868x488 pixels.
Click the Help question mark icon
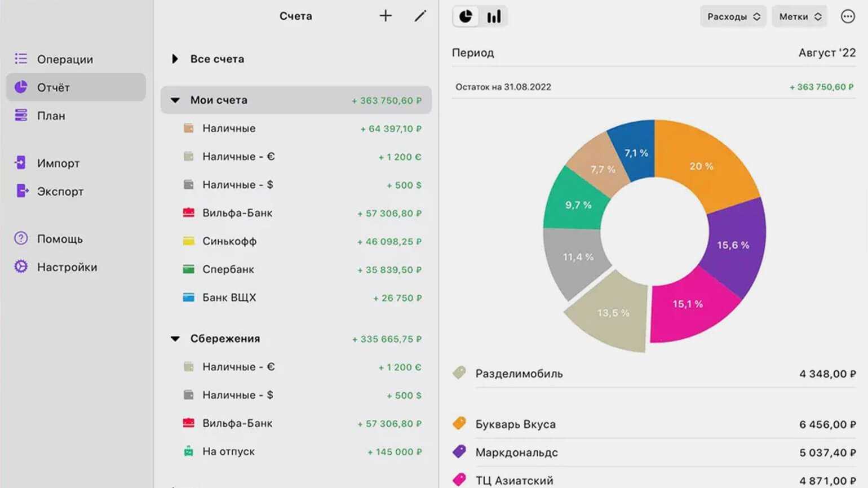coord(21,238)
